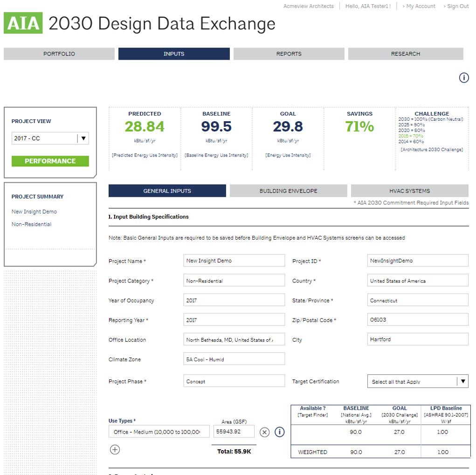Edit the Zip/Postal Code field
This screenshot has width=476, height=475.
tap(417, 320)
